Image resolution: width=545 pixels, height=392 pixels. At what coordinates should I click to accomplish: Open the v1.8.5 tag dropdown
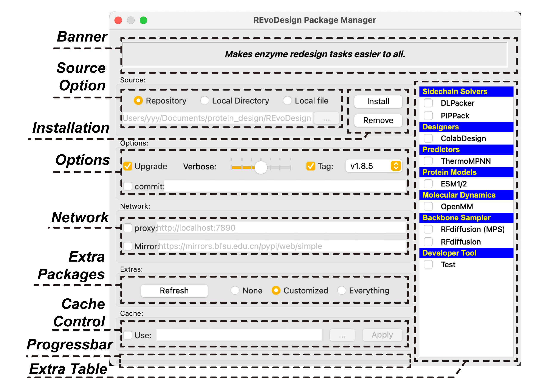373,166
